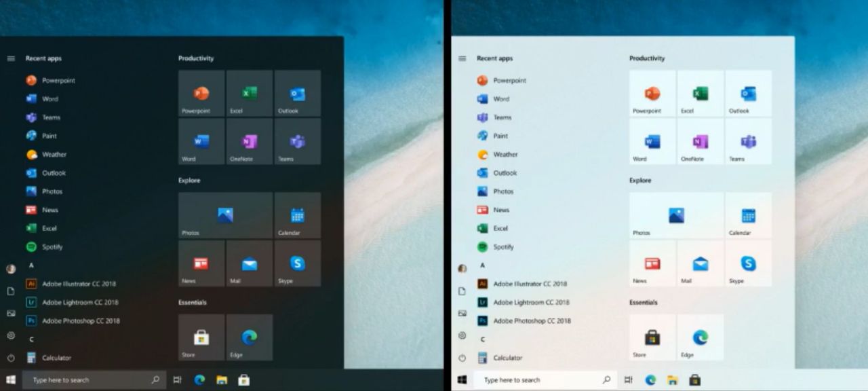Screen dimensions: 868x391
Task: Open File Explorer on dark taskbar
Action: 221,380
